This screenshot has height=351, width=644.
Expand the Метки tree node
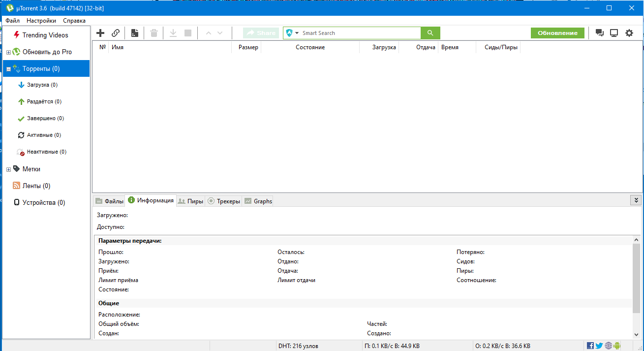8,169
